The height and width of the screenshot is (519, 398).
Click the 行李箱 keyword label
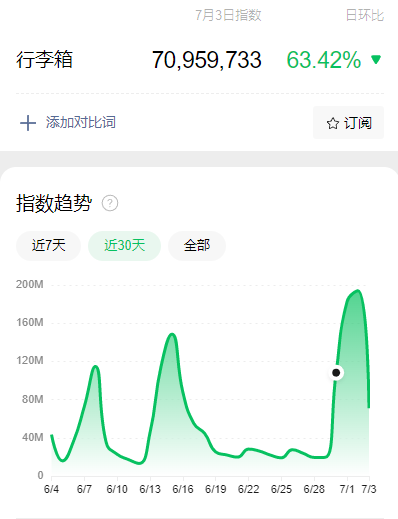[x=44, y=60]
